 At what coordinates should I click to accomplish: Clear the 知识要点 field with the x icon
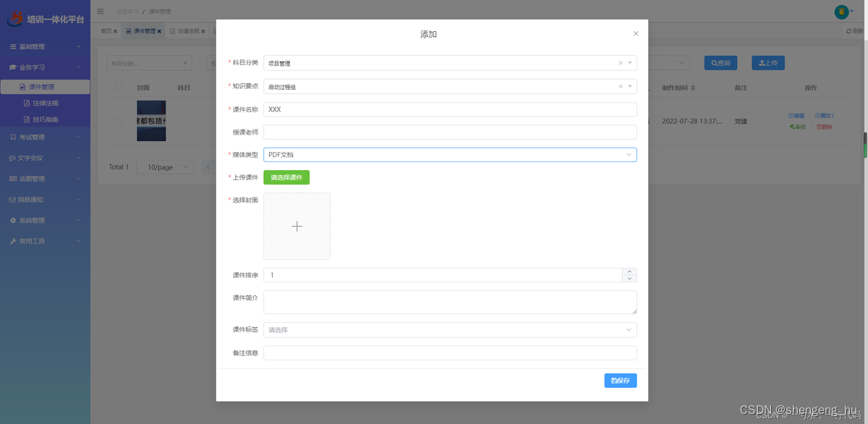click(x=621, y=87)
